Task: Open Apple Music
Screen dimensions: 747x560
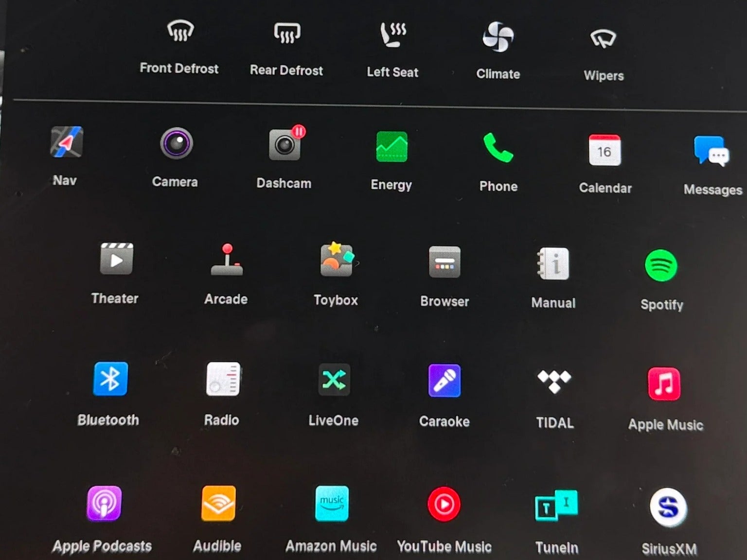Action: click(x=664, y=384)
